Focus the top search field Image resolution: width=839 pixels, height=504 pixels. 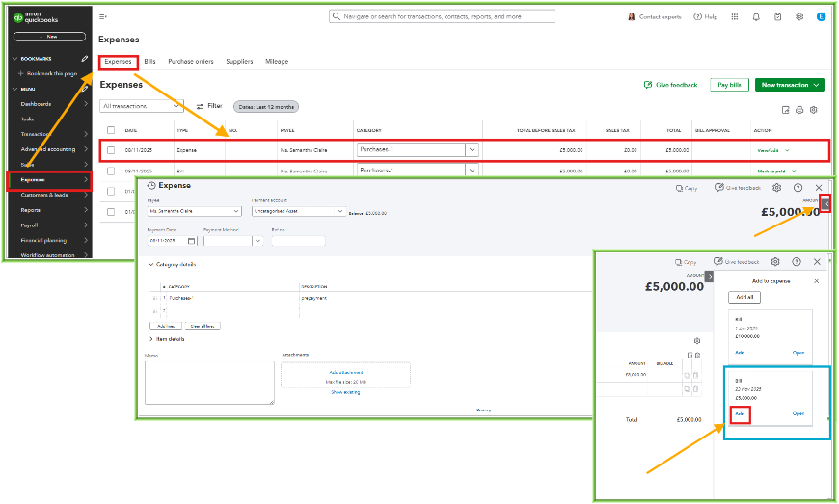click(x=442, y=16)
